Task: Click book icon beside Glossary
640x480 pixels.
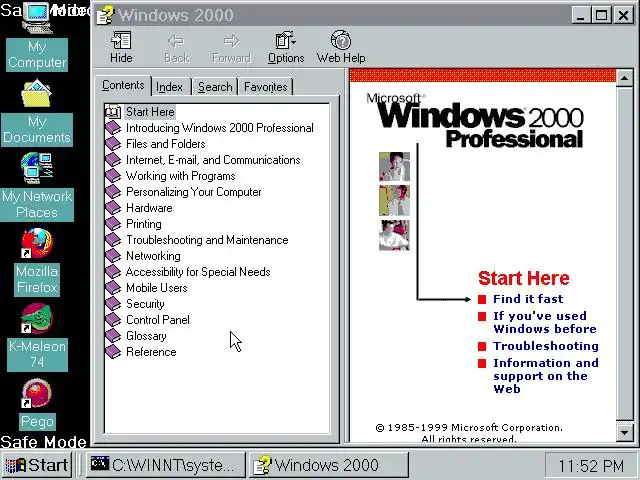Action: 113,336
